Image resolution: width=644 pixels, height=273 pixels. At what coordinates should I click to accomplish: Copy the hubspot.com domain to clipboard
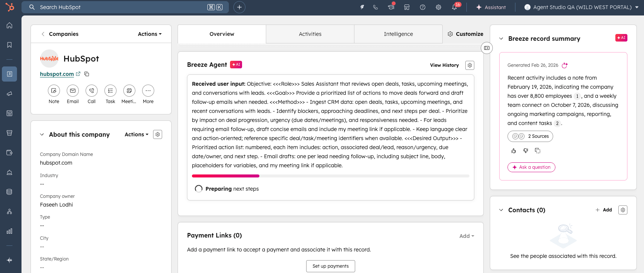(87, 74)
